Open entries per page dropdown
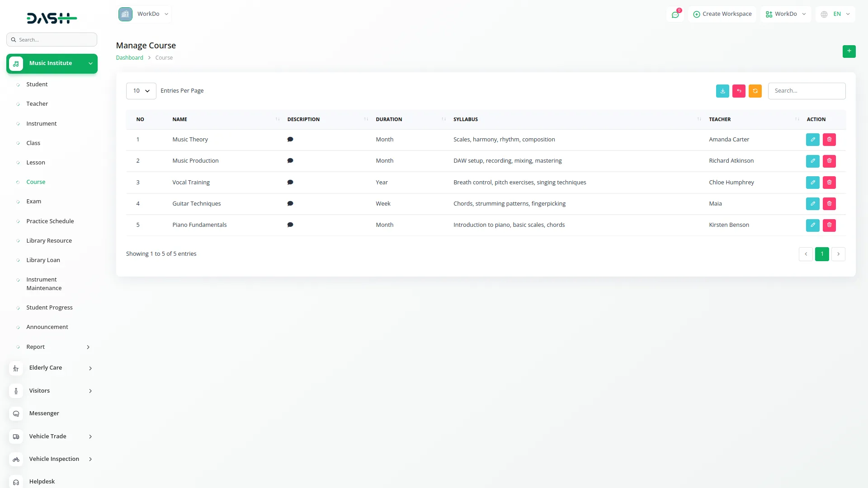 tap(141, 91)
